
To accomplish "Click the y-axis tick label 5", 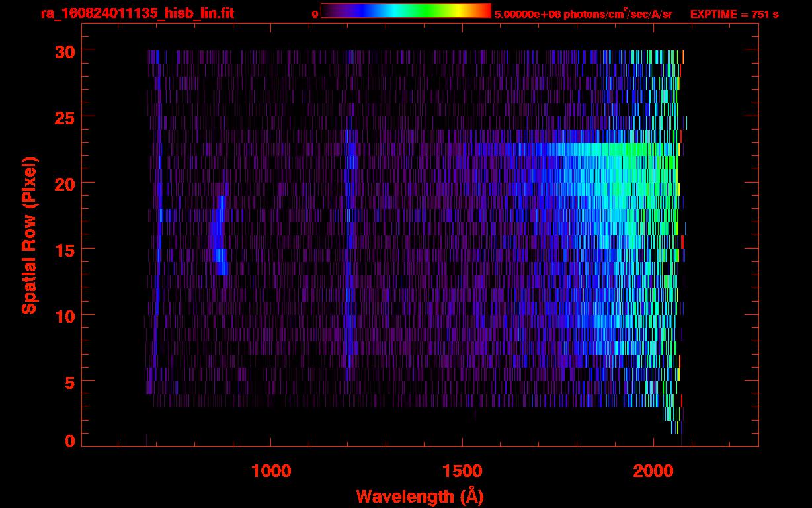I will (x=69, y=382).
